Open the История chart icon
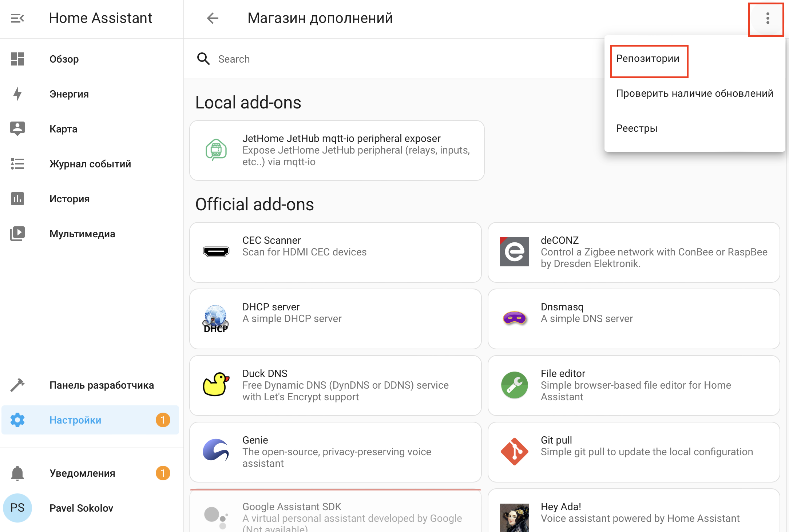The width and height of the screenshot is (789, 532). tap(17, 199)
